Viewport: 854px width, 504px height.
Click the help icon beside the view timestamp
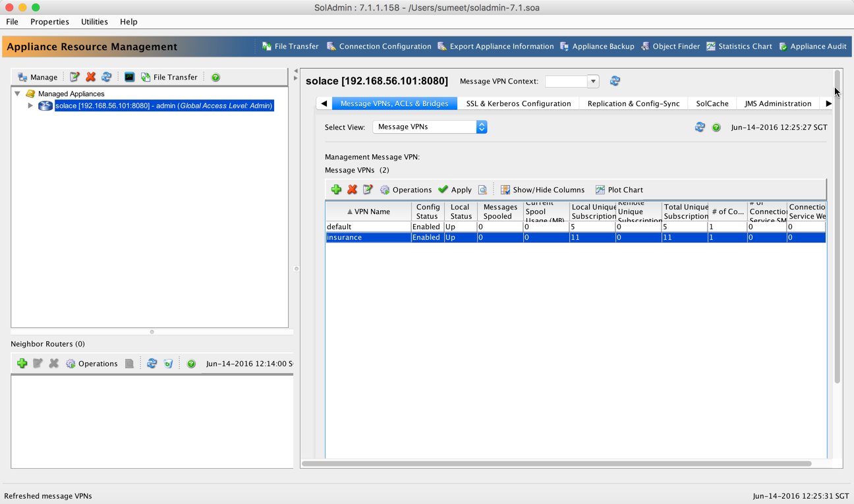point(716,127)
